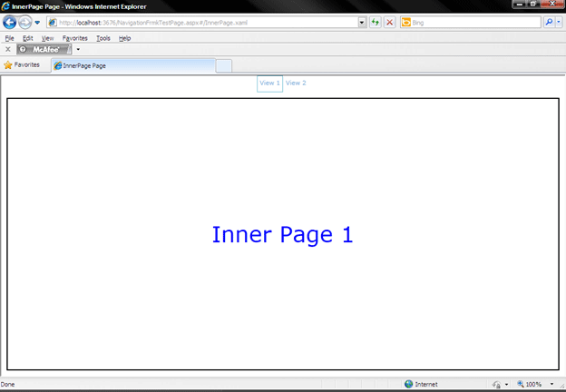Expand the address bar history dropdown
The image size is (566, 392).
tap(362, 23)
